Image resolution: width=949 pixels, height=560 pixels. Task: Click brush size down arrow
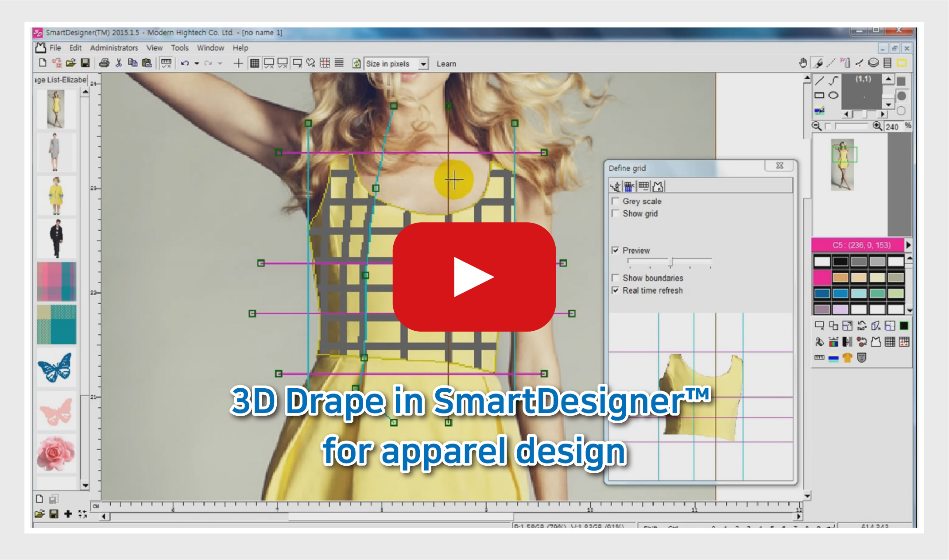pyautogui.click(x=888, y=105)
